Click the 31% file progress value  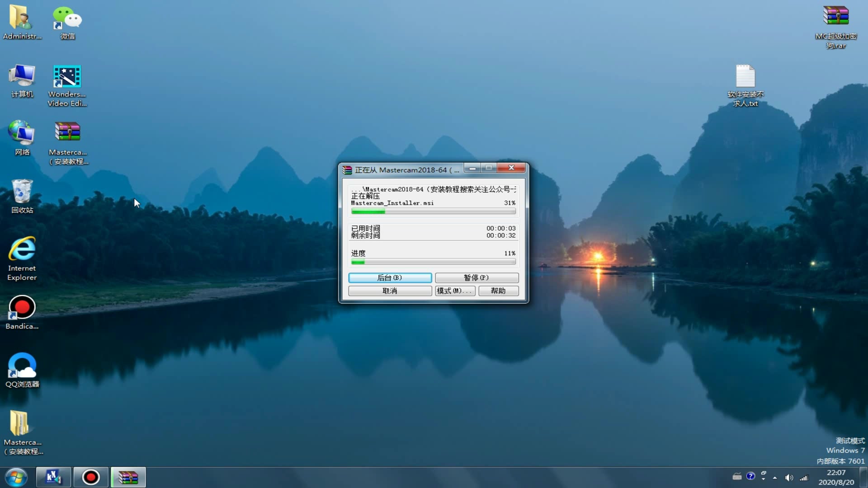509,203
